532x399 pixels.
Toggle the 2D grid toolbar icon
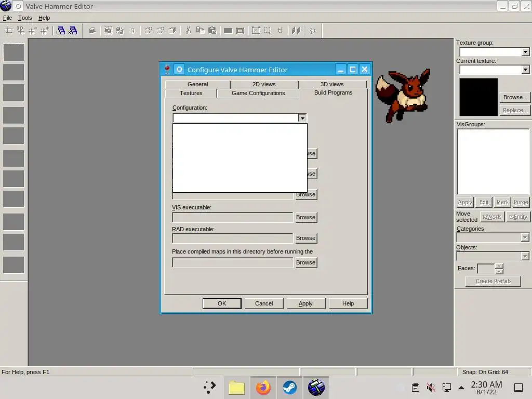click(9, 31)
